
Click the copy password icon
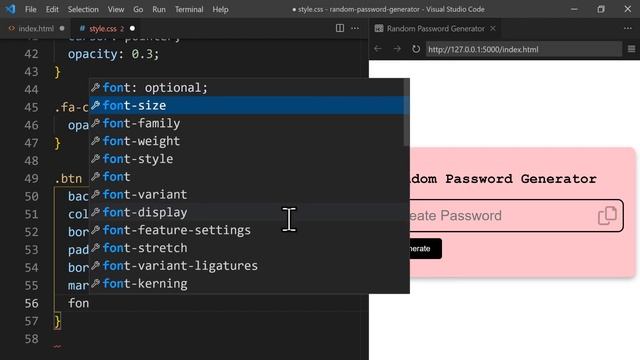pyautogui.click(x=607, y=216)
